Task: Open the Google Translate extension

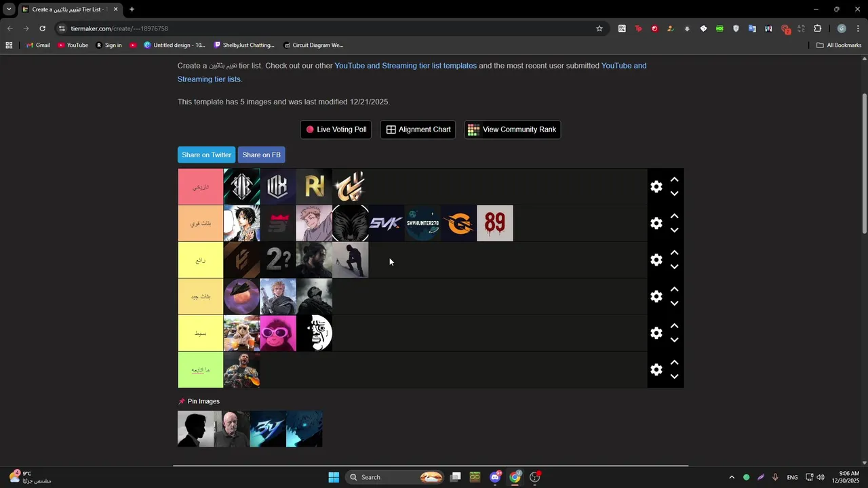Action: pyautogui.click(x=752, y=28)
